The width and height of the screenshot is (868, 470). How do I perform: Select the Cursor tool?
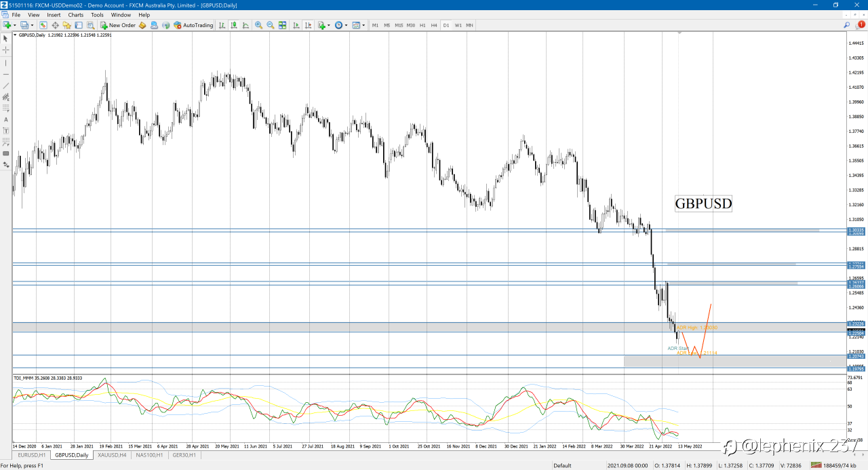click(x=6, y=39)
